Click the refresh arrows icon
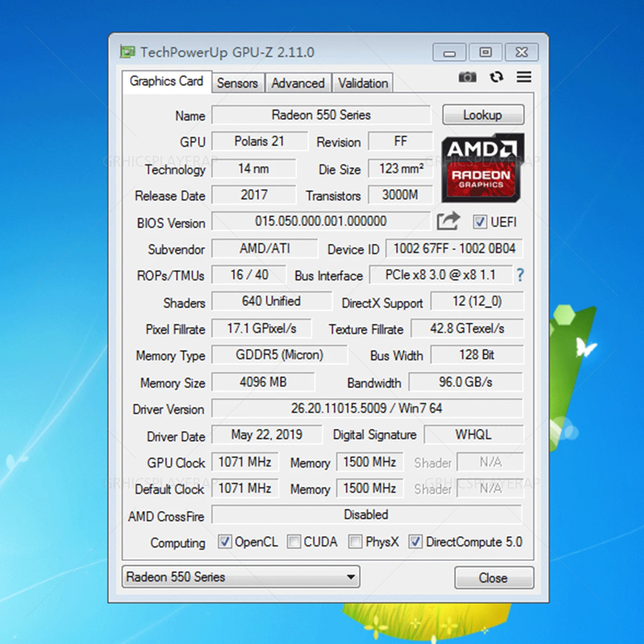 click(x=497, y=77)
